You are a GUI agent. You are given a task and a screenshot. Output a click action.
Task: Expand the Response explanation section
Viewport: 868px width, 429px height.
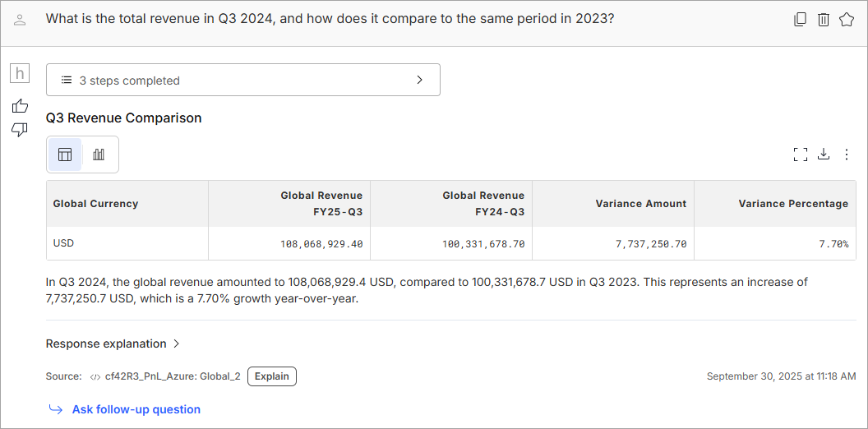pos(106,344)
